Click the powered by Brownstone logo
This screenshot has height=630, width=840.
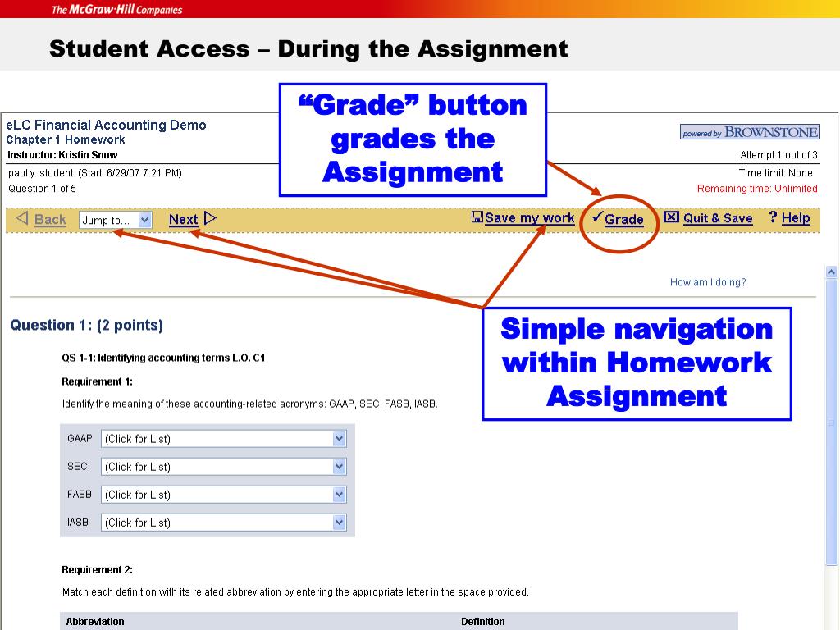pyautogui.click(x=750, y=132)
